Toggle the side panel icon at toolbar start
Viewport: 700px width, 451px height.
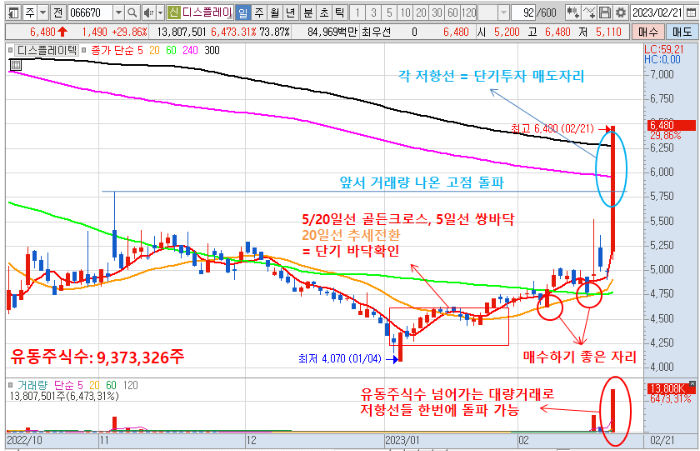click(14, 13)
